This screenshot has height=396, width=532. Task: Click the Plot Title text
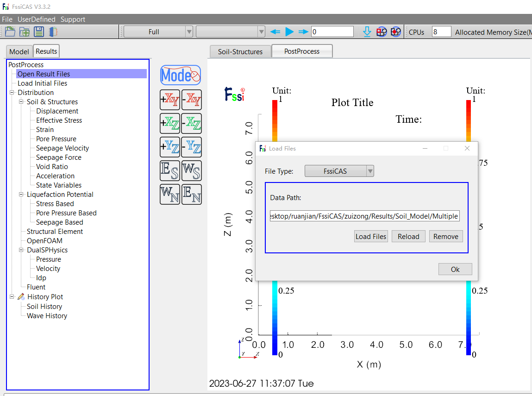pos(352,102)
